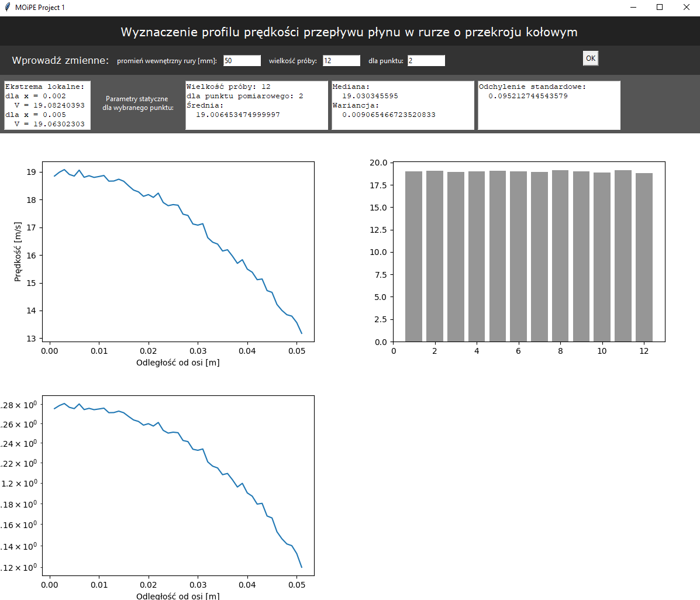The width and height of the screenshot is (700, 600).
Task: Click the standard deviation value 0.095212744543579
Action: coord(528,96)
